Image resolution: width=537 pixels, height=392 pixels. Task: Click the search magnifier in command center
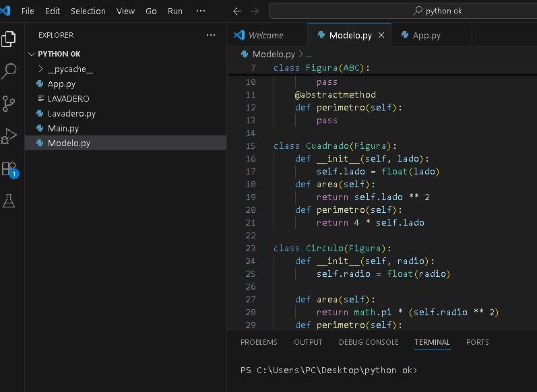[418, 11]
